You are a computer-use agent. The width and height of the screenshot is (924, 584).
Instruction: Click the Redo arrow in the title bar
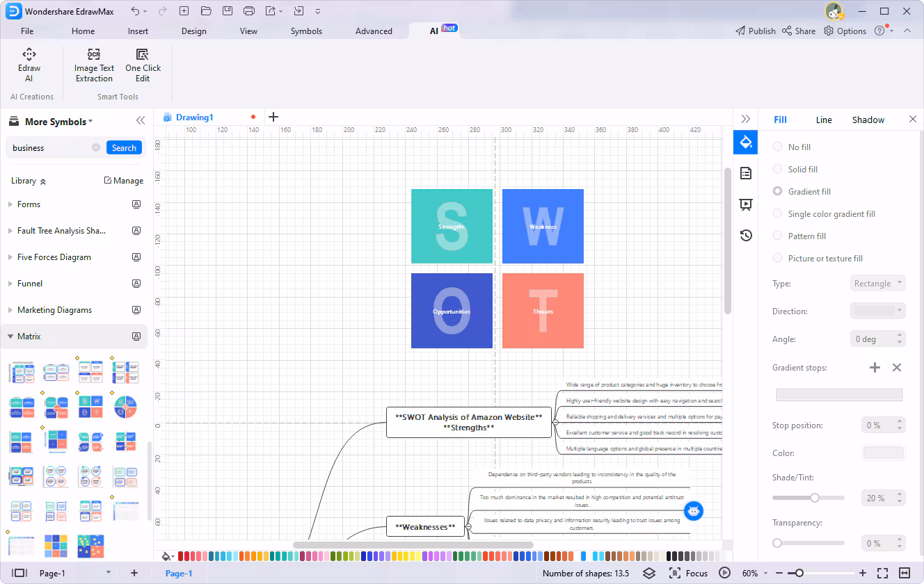pyautogui.click(x=162, y=11)
